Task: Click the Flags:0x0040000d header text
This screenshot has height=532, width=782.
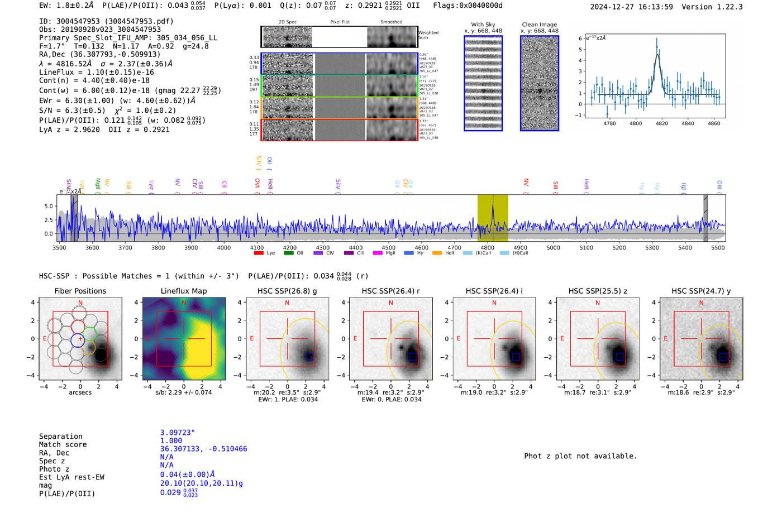Action: [x=468, y=6]
